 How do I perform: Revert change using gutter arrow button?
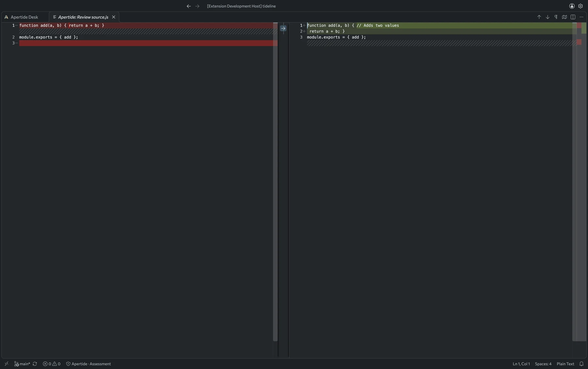(283, 28)
